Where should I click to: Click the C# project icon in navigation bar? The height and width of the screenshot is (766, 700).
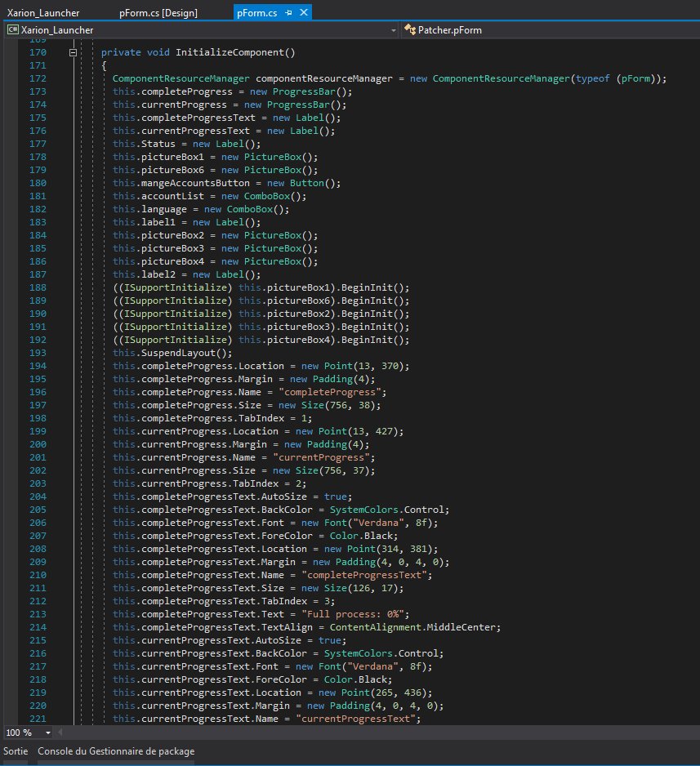[x=13, y=29]
